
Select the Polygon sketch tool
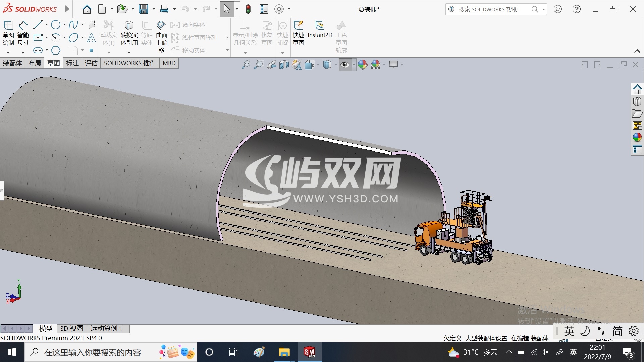point(56,50)
